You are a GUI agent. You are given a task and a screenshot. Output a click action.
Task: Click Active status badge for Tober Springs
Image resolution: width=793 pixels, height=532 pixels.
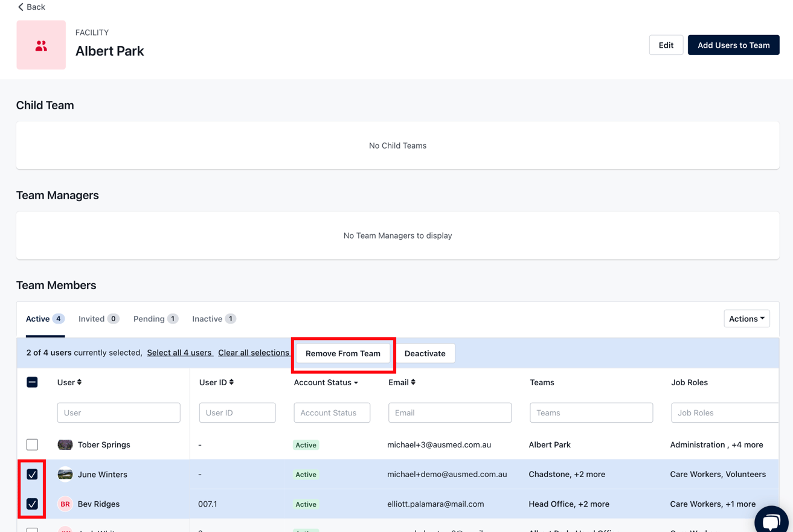(306, 445)
